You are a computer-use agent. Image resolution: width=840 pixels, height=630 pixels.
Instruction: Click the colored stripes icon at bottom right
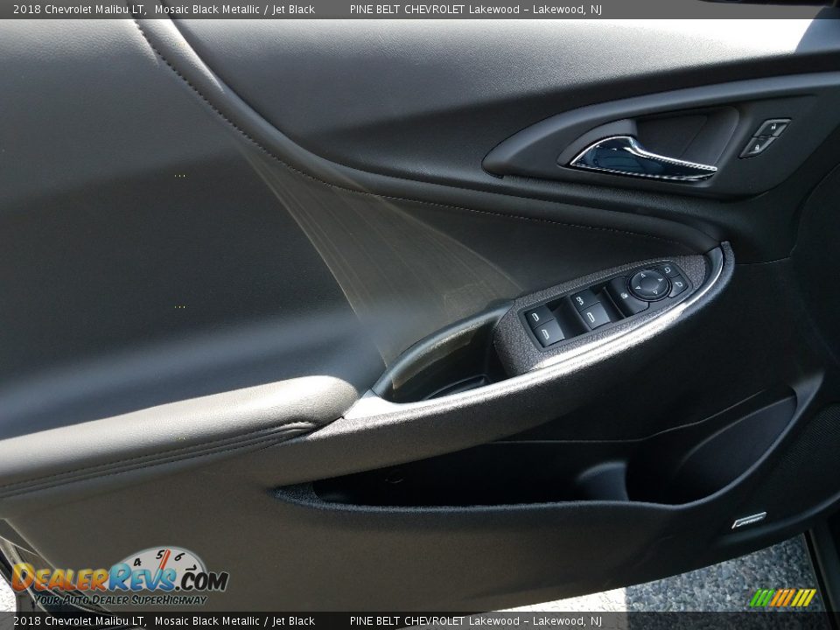782,598
